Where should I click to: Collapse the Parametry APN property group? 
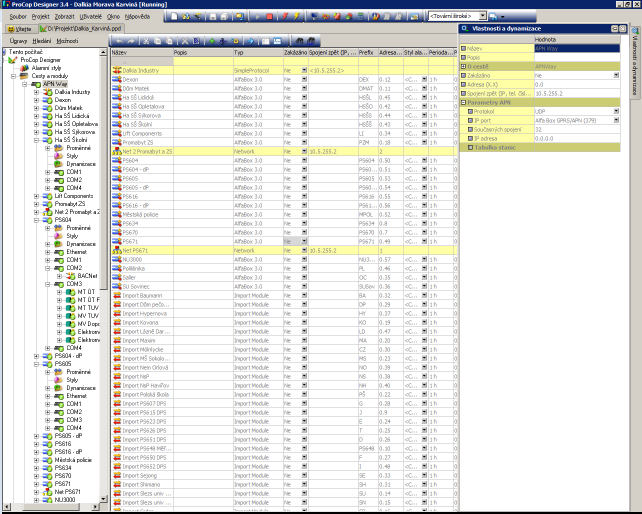[463, 102]
